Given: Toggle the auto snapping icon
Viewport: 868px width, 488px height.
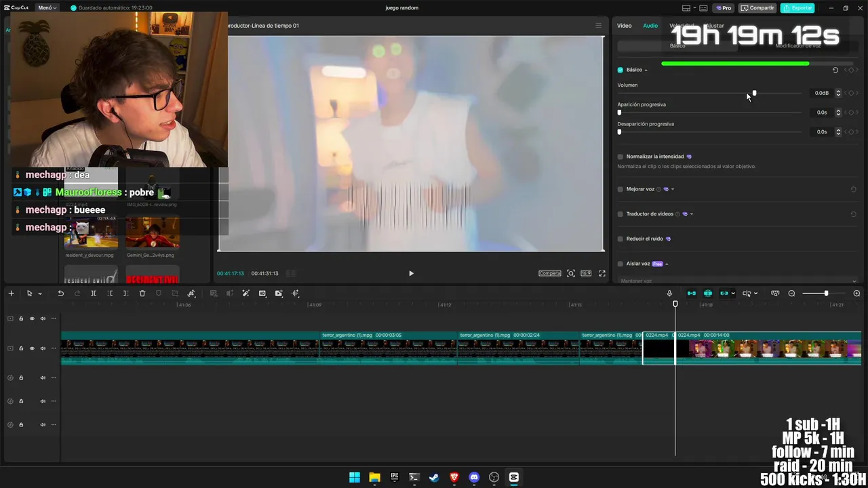Looking at the screenshot, I should coord(708,293).
